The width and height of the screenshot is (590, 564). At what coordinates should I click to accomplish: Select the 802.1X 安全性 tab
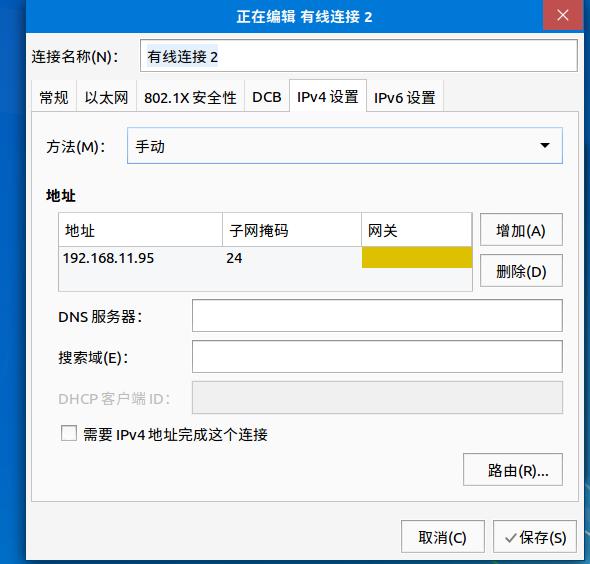190,97
